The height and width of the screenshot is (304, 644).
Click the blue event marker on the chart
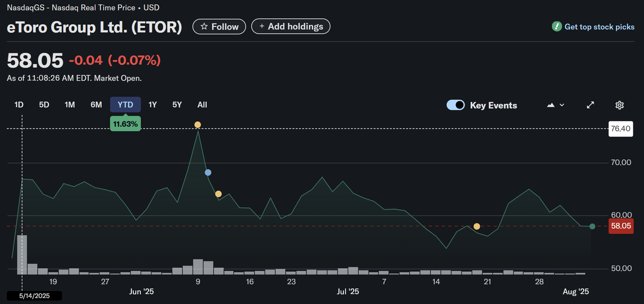208,172
